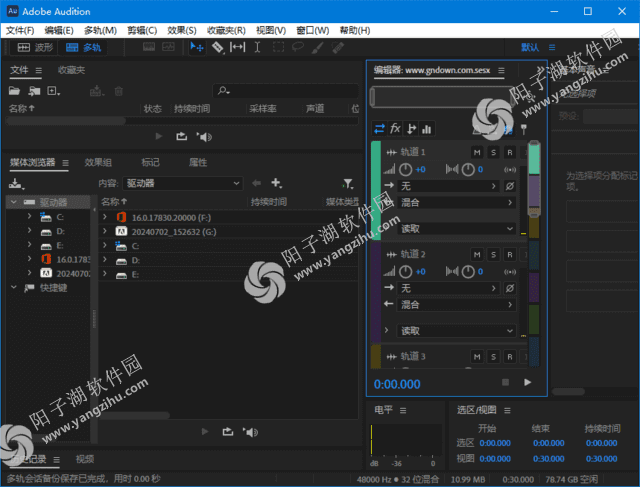Solo 轨道 1 with S button

coord(493,153)
